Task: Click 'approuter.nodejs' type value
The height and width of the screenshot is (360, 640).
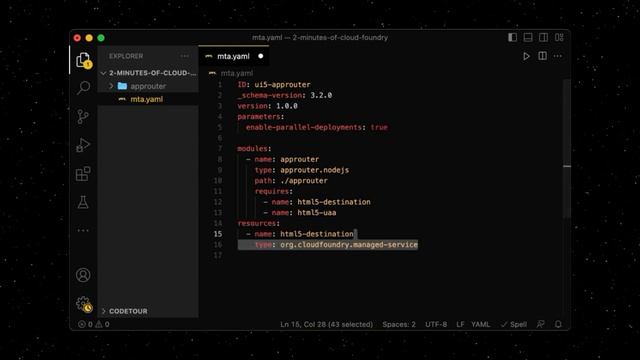Action: [315, 170]
